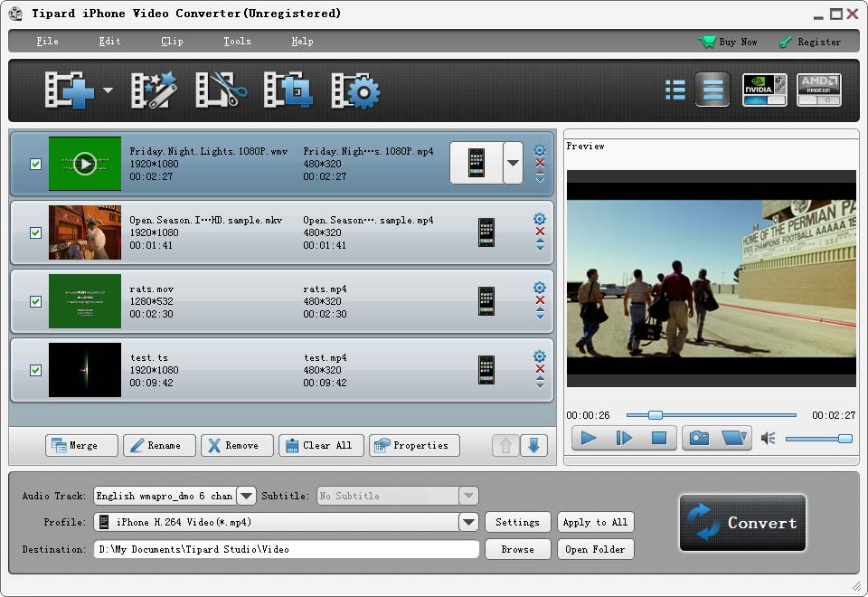Mute the preview audio
This screenshot has width=868, height=597.
(x=768, y=439)
